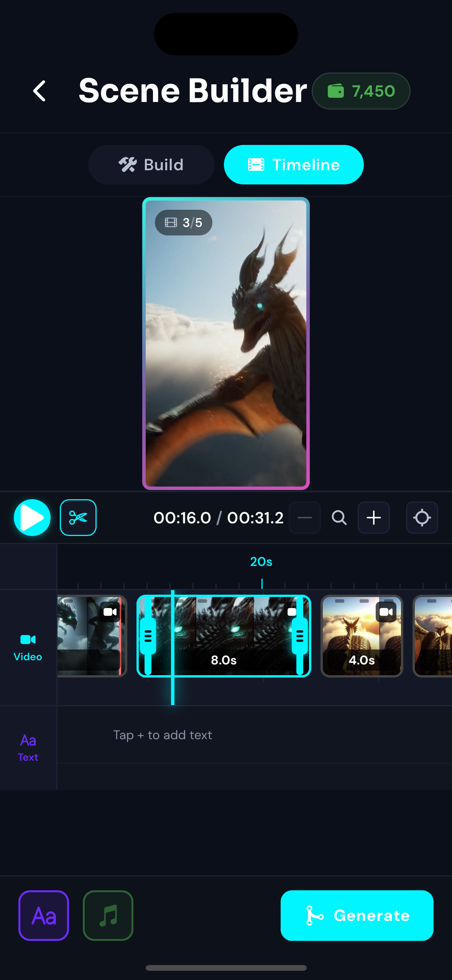Viewport: 452px width, 980px height.
Task: Grab the left trim handle of selected clip
Action: 148,636
